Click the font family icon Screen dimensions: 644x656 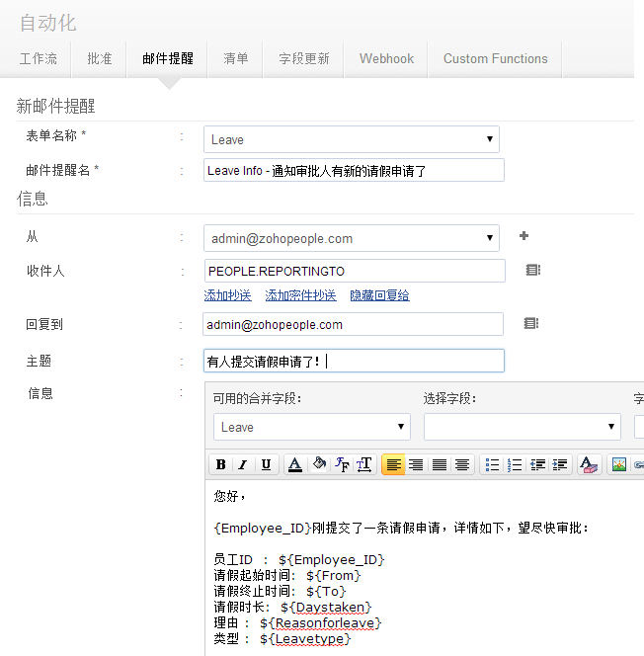tap(342, 465)
